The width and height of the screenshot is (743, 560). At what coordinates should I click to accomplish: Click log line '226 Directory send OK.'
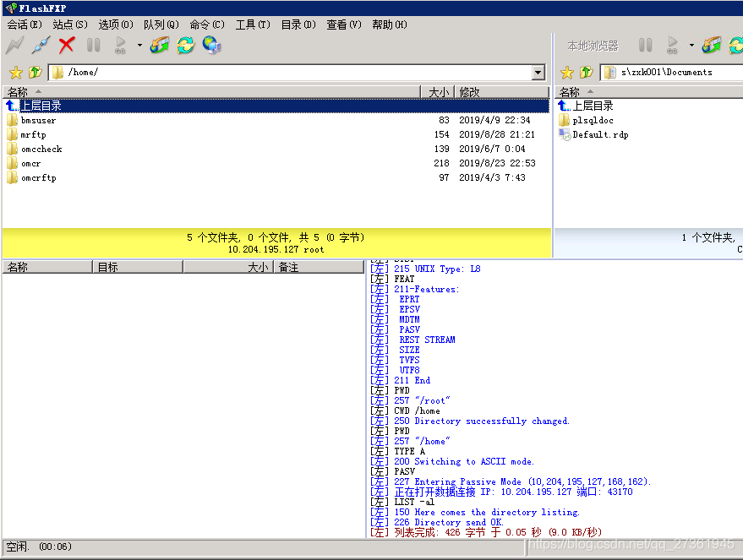click(448, 522)
